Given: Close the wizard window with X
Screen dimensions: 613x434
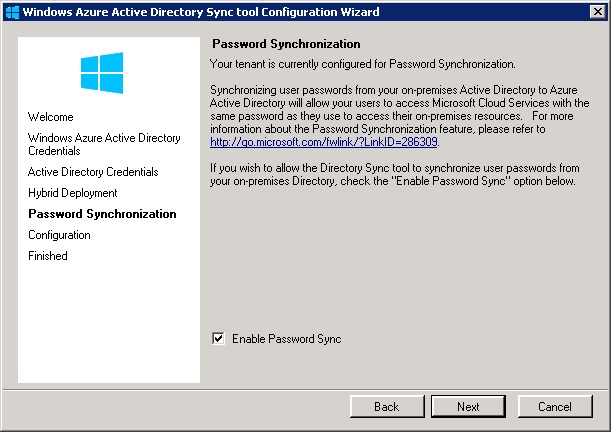Looking at the screenshot, I should pos(598,12).
